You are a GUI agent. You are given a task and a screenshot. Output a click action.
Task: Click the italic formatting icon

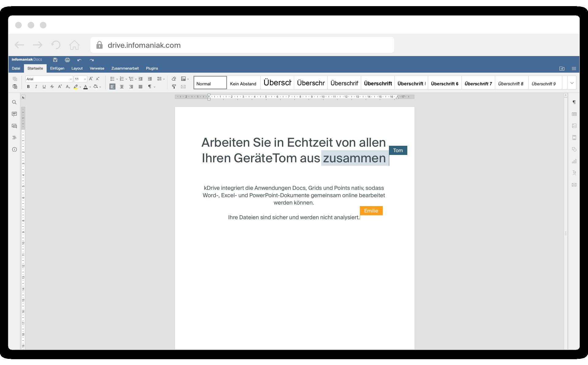36,87
